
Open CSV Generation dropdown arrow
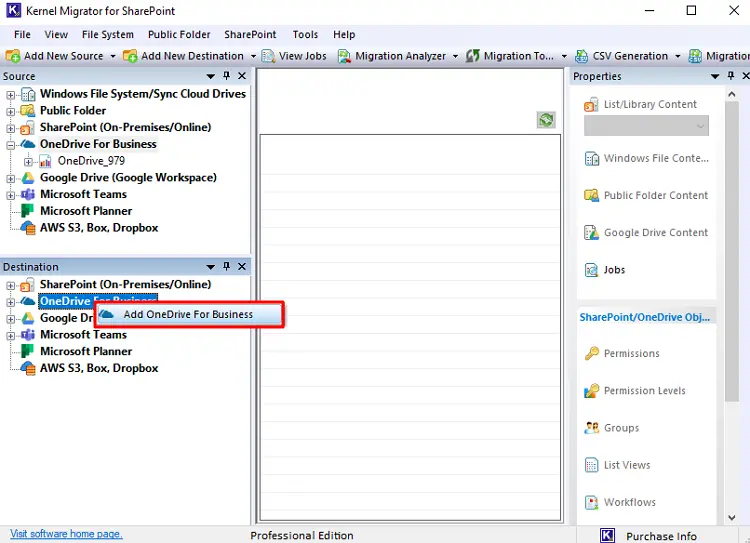point(678,56)
